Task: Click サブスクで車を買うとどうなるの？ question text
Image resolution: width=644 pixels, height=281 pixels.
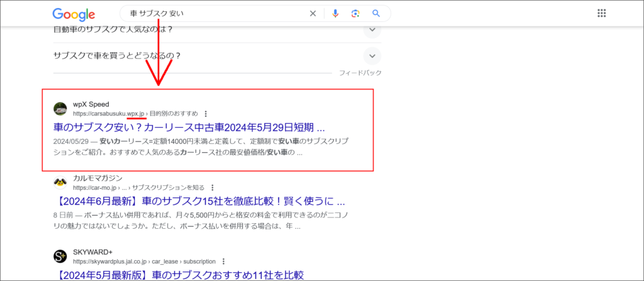Action: [x=117, y=56]
